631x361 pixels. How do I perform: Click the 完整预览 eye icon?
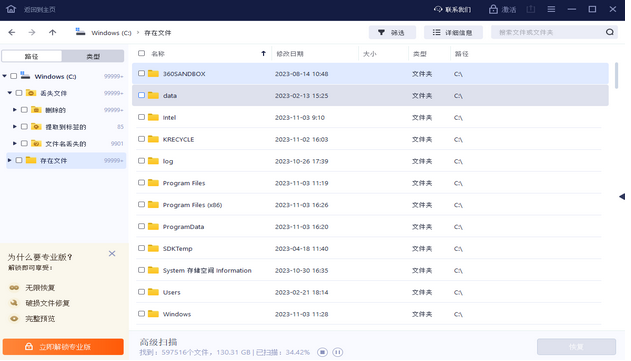14,318
